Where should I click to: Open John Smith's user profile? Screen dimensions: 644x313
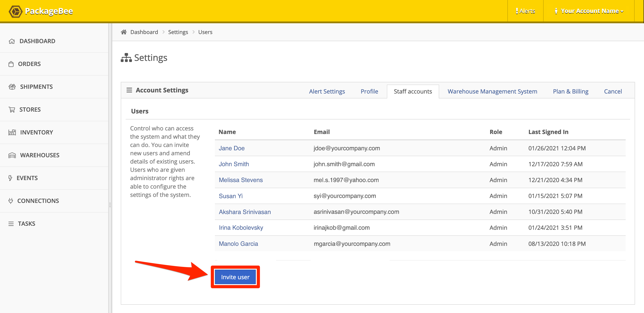pos(234,164)
